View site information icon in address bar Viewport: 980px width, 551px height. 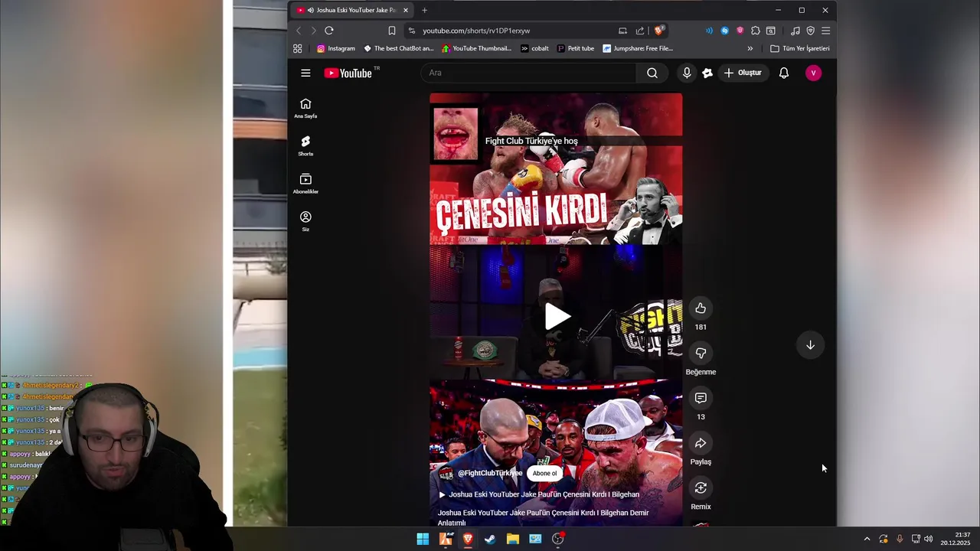(x=412, y=31)
